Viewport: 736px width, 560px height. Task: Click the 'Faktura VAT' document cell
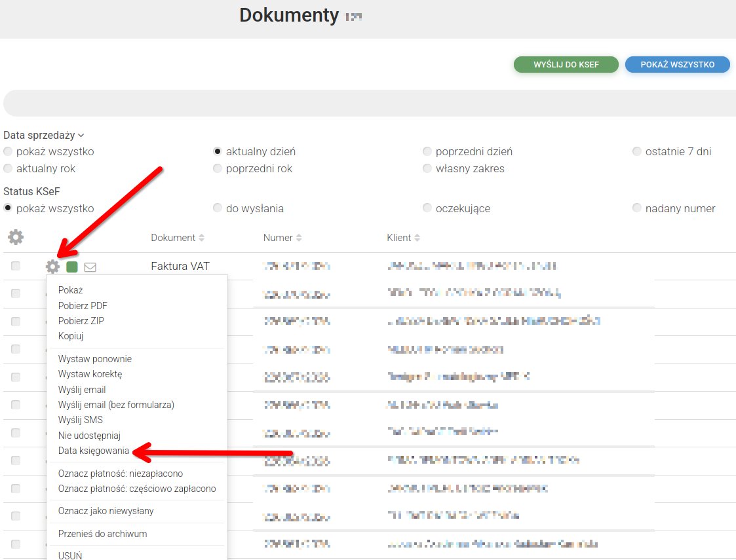[x=180, y=267]
